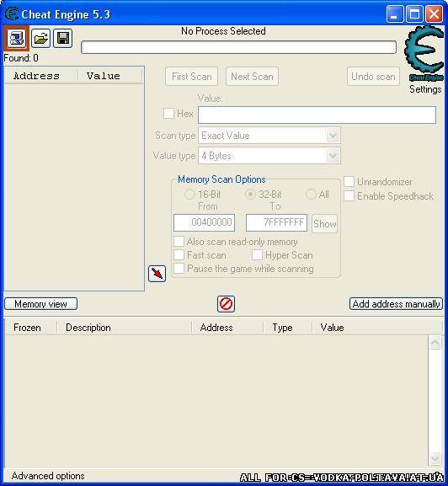Click the Found: 0 counter text
The image size is (448, 486).
[x=21, y=58]
